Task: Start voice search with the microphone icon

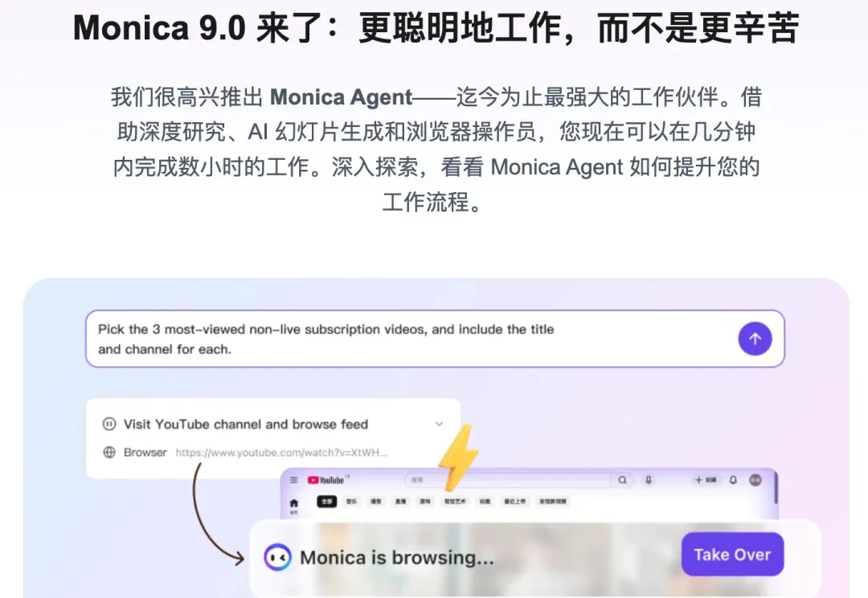Action: [x=648, y=480]
